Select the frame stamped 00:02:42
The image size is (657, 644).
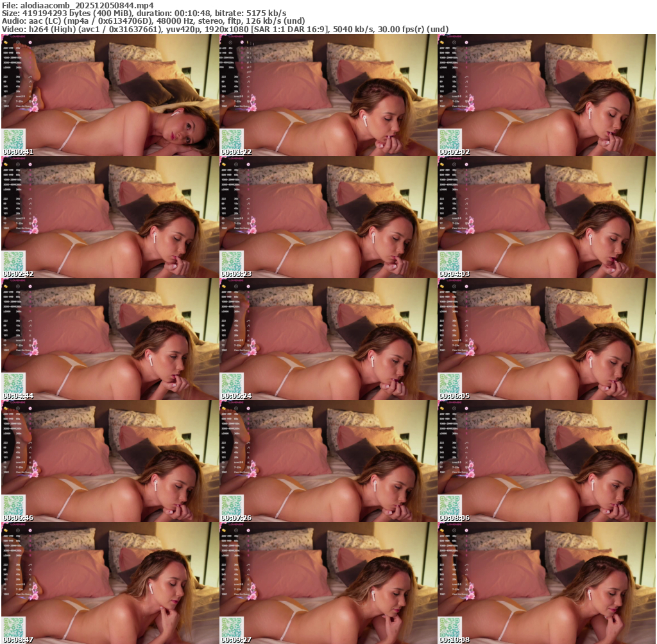[110, 217]
